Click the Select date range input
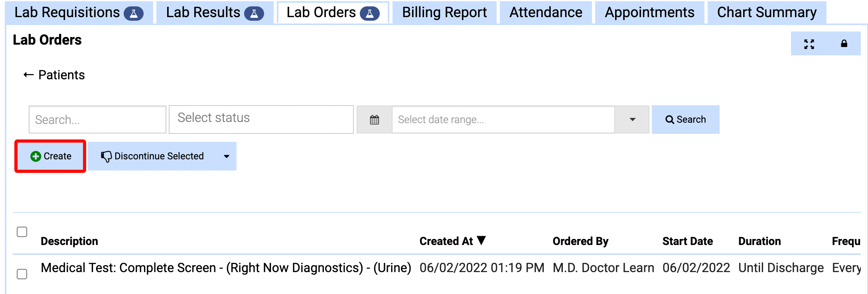The height and width of the screenshot is (294, 868). click(503, 120)
